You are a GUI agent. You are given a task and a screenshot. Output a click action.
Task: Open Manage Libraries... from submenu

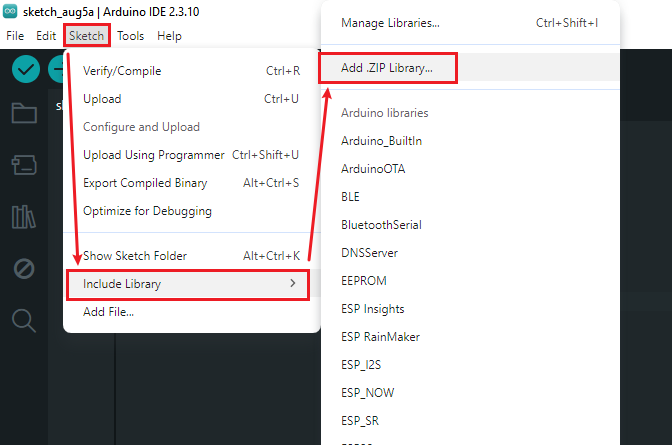coord(470,23)
